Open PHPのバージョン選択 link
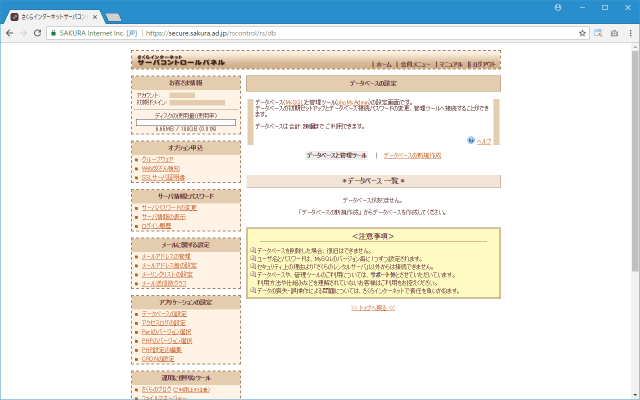 point(167,341)
